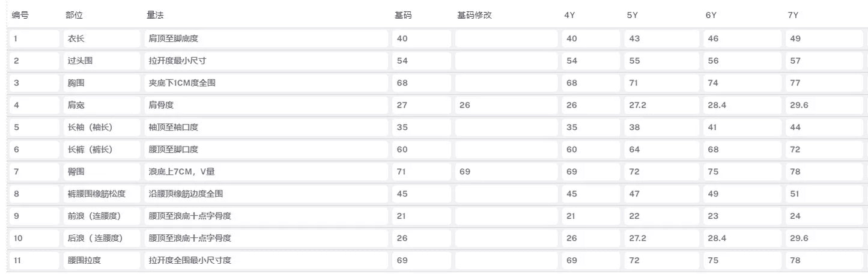Click the 部位 field containing 前浪（连腰度）
868x274 pixels.
102,216
